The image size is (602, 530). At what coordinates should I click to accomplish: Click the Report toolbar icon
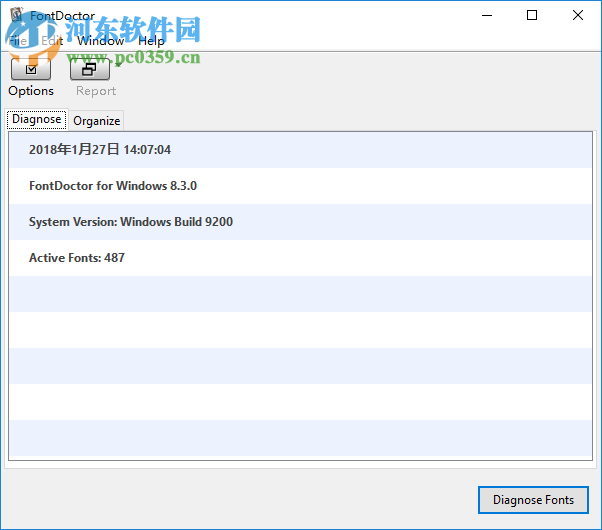[90, 70]
